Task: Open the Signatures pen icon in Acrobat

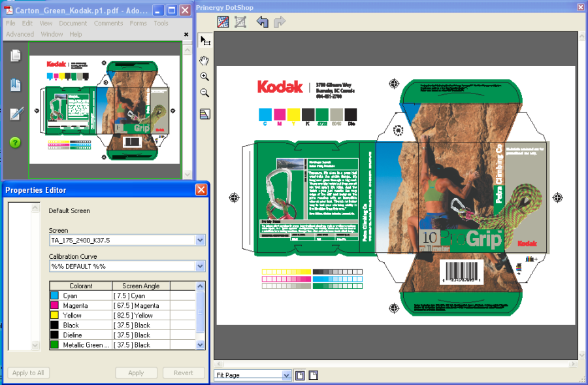Action: point(16,114)
